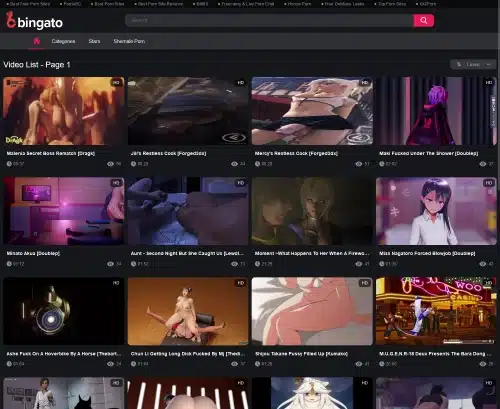Click the clock duration icon under Malenia Secret Boss Rematch
500x409 pixels.
point(9,164)
